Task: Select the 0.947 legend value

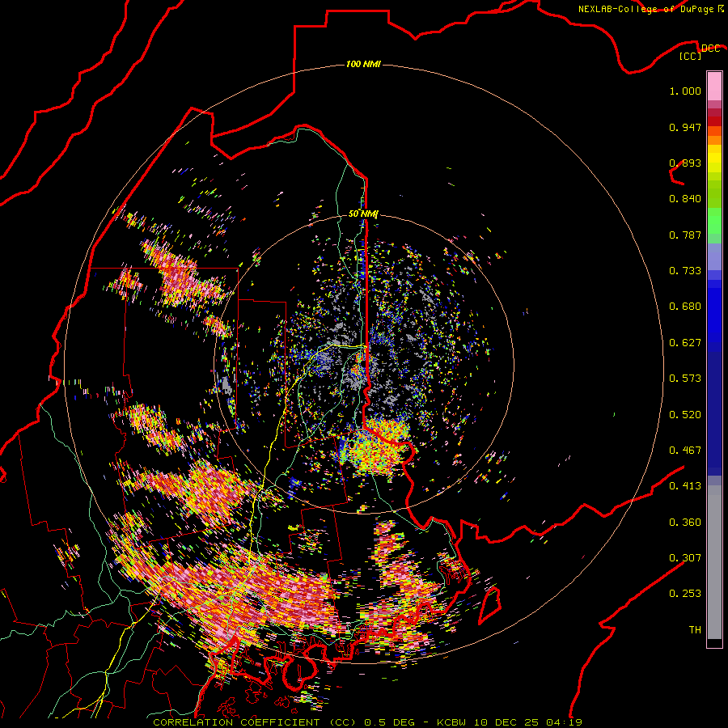Action: [685, 127]
